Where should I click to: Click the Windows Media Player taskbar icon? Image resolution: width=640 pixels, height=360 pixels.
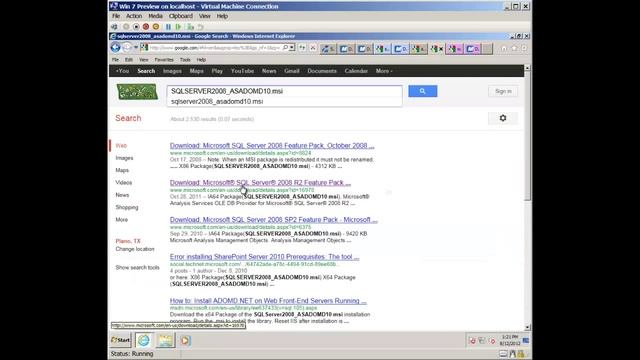pyautogui.click(x=185, y=340)
